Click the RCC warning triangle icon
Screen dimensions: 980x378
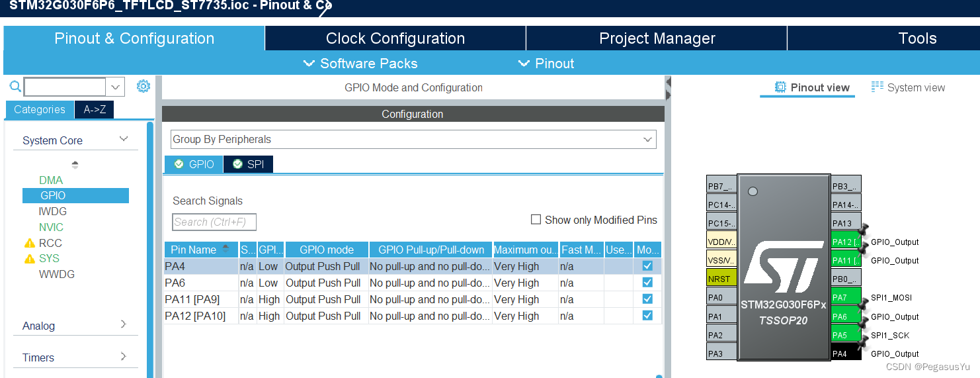click(x=29, y=243)
